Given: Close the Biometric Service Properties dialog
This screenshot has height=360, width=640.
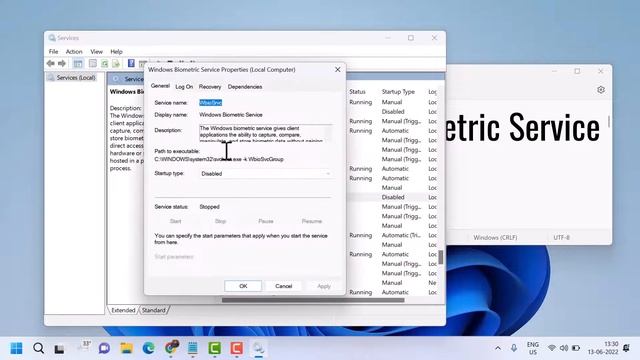Looking at the screenshot, I should point(338,69).
